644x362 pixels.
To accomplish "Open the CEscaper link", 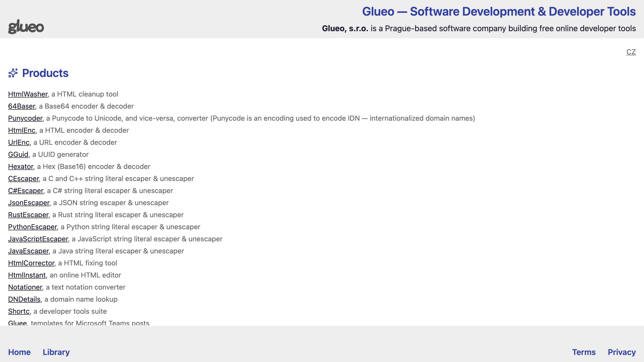I will (23, 178).
